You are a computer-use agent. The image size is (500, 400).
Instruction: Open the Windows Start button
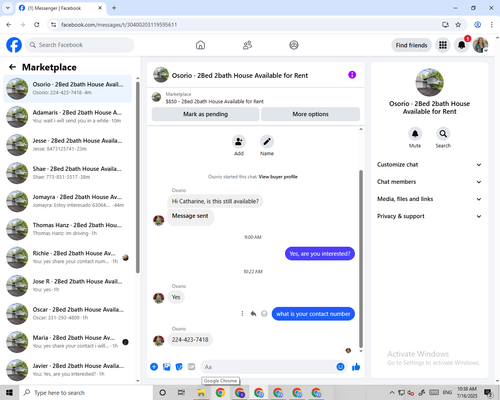[x=9, y=393]
